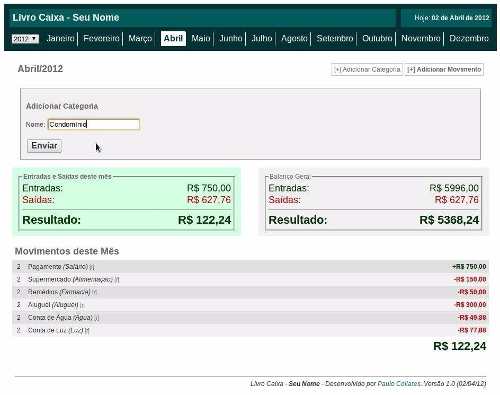Click the [+] Adicionar Movimento button
Screen dimensions: 500x395
(444, 69)
